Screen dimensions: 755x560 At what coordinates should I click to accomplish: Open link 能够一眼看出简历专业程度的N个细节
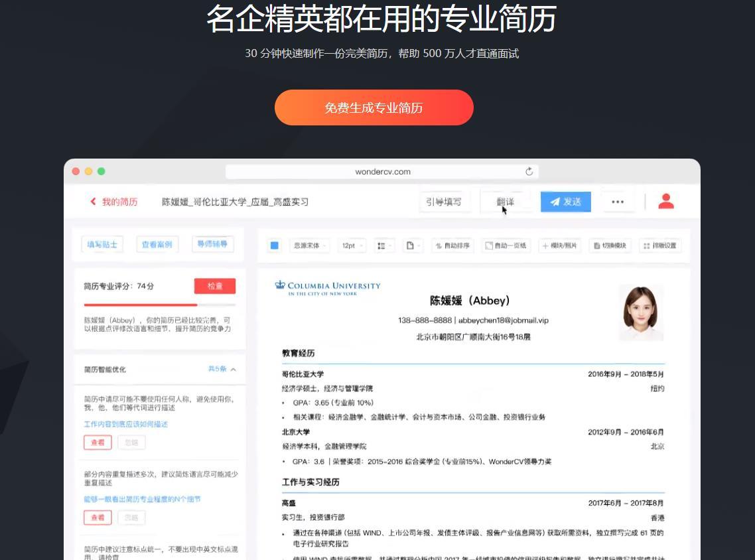pos(142,500)
